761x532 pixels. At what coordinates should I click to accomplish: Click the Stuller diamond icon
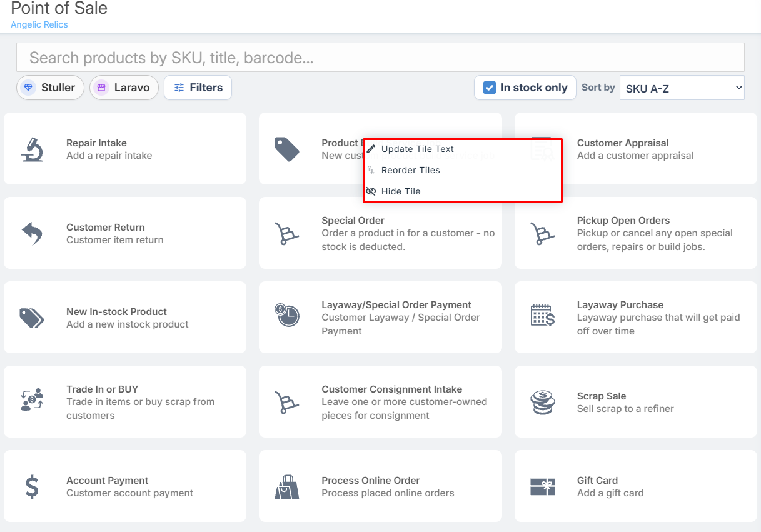coord(28,88)
